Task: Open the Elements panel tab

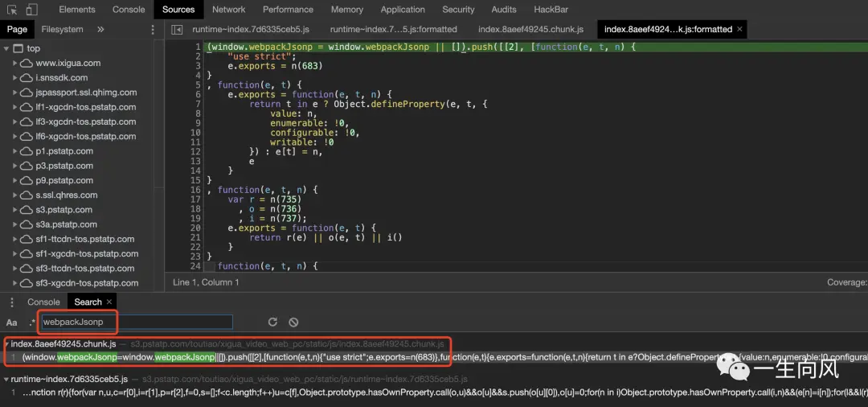Action: click(x=77, y=10)
